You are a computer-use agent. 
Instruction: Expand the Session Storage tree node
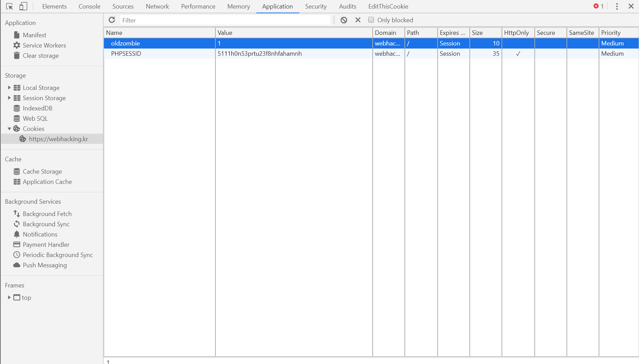(x=9, y=98)
